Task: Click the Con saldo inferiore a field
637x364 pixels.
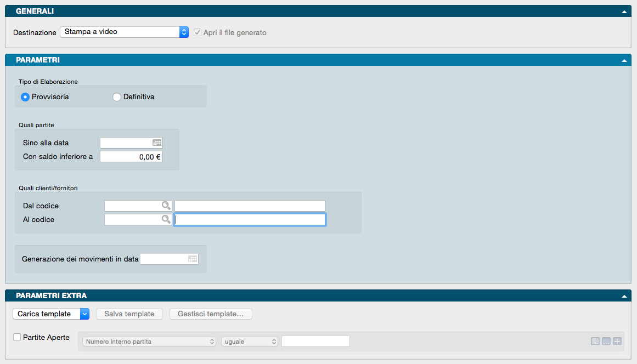Action: (x=132, y=157)
